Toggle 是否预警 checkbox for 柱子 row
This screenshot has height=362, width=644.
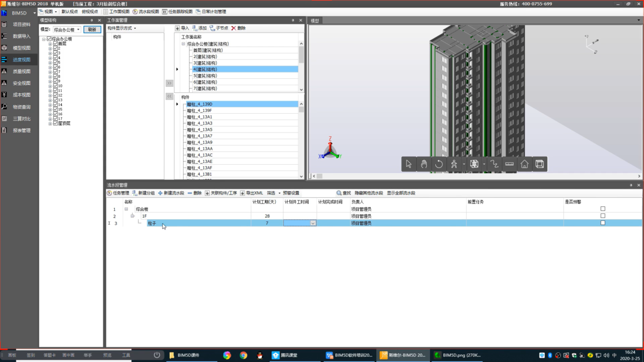click(603, 223)
